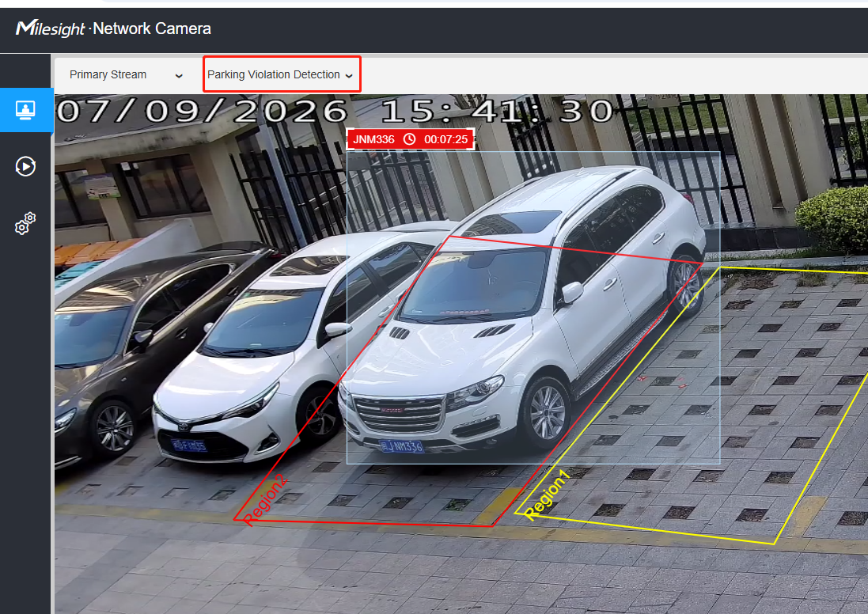This screenshot has height=614, width=868.
Task: Click the 00:07:25 parking timer
Action: click(x=445, y=139)
